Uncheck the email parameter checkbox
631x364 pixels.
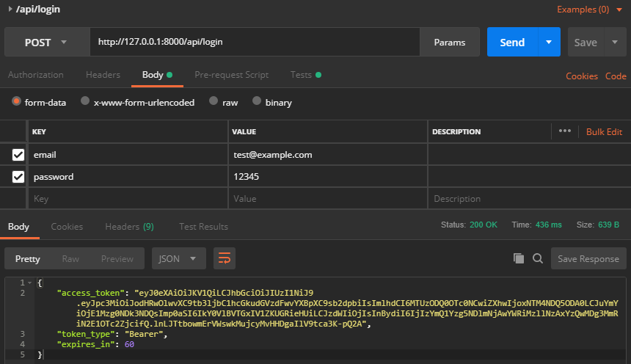(18, 155)
